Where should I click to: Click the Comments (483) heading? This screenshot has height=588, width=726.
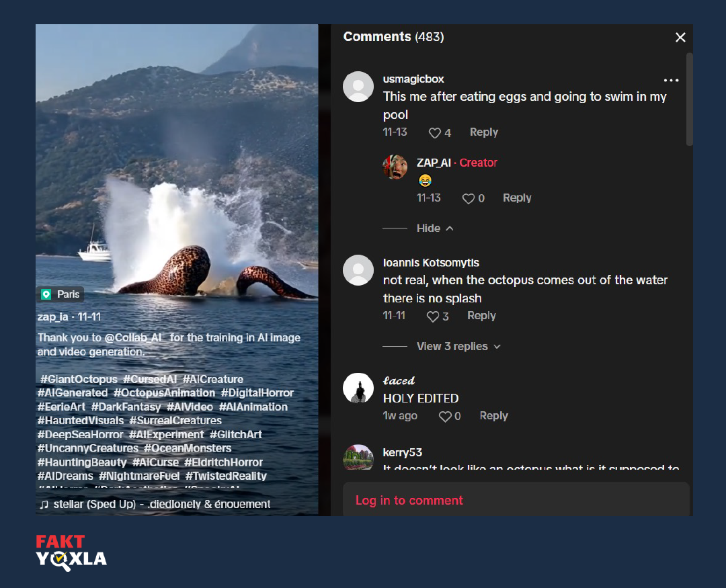point(393,36)
